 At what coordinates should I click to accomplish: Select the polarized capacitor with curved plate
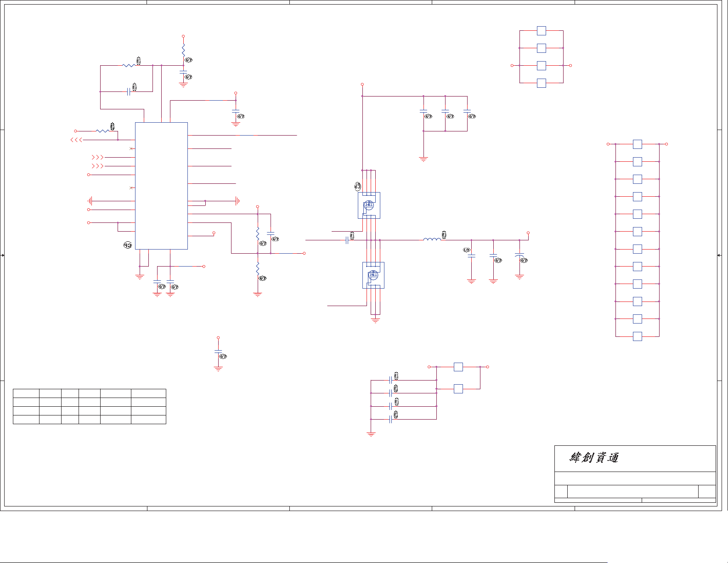coord(519,255)
